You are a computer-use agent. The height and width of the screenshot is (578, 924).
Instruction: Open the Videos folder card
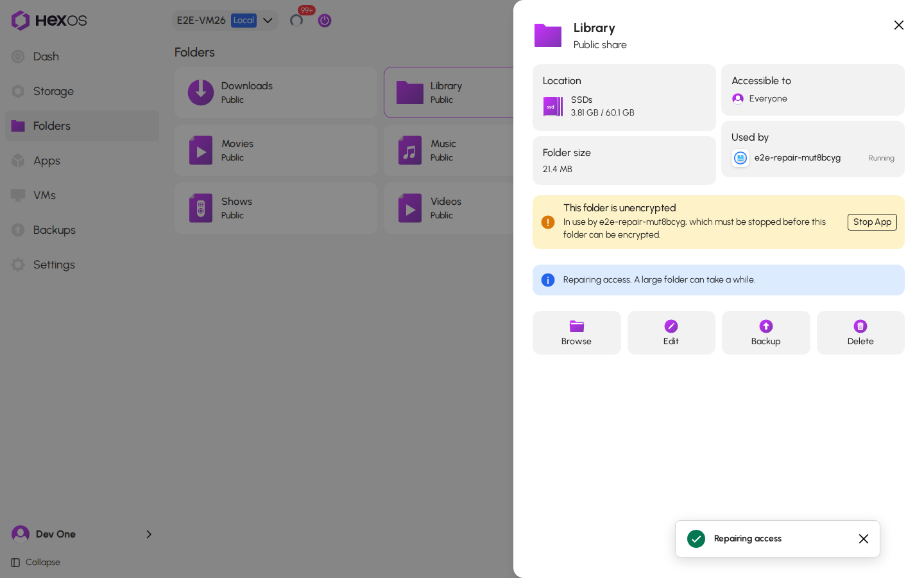coord(449,208)
